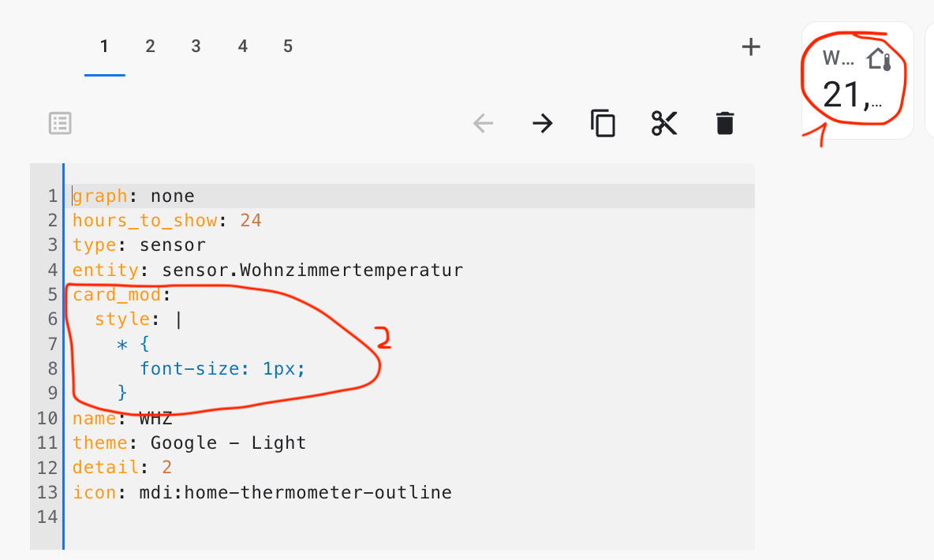The height and width of the screenshot is (560, 934).
Task: Move card left with back arrow
Action: pyautogui.click(x=483, y=123)
